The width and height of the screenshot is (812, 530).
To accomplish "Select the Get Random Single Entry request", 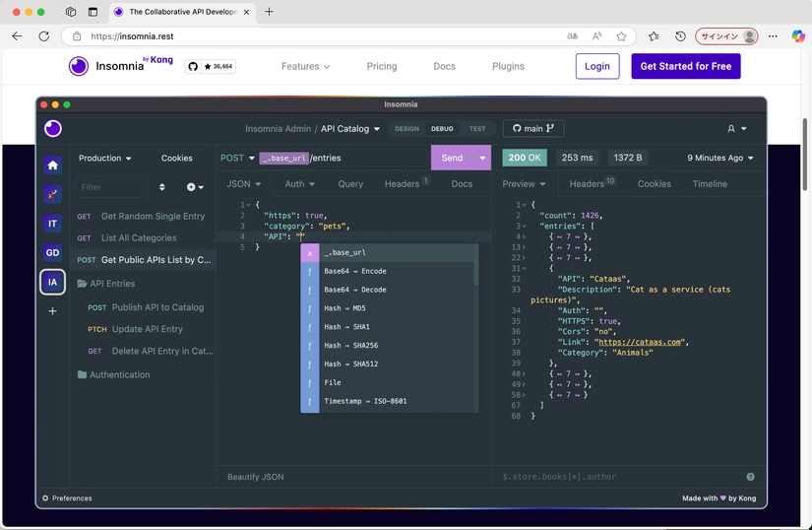I will (143, 216).
